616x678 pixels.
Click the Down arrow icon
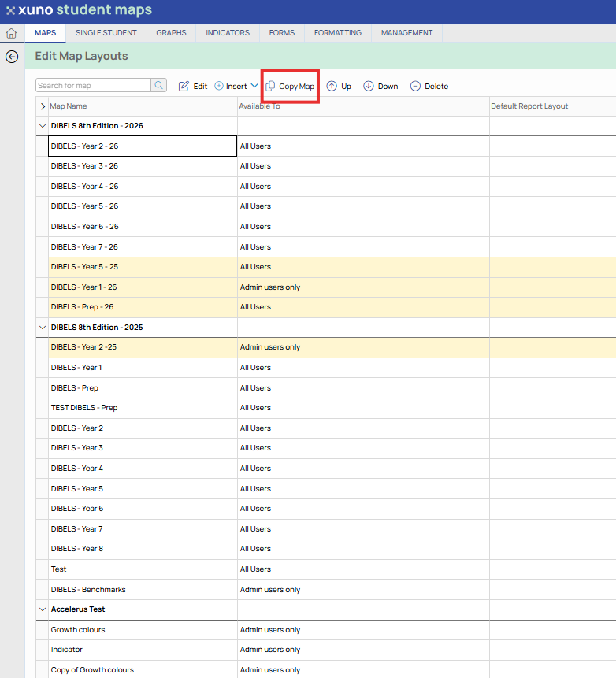click(x=368, y=86)
